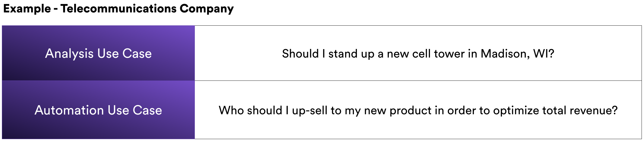644x141 pixels.
Task: Click the word "up-sell" in second question
Action: click(310, 111)
